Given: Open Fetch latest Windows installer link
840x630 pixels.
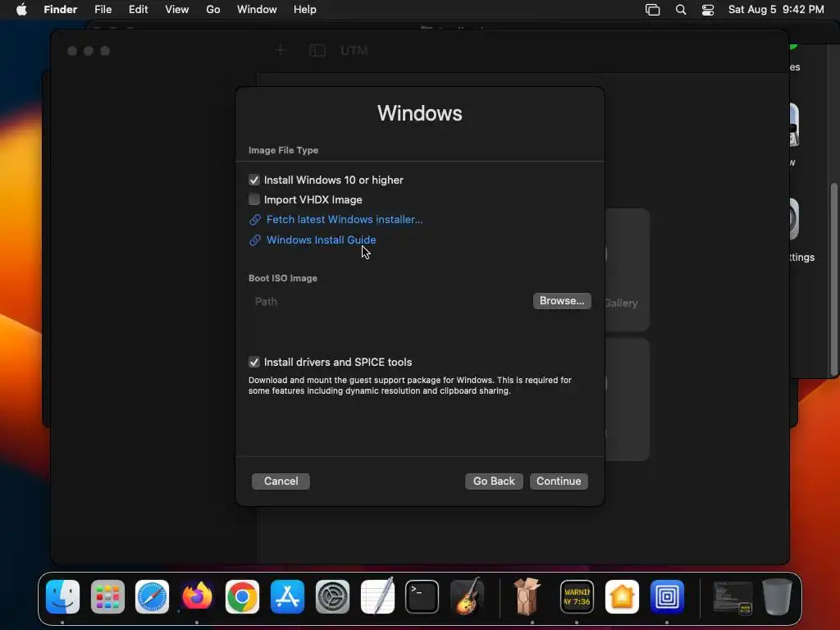Looking at the screenshot, I should 345,220.
